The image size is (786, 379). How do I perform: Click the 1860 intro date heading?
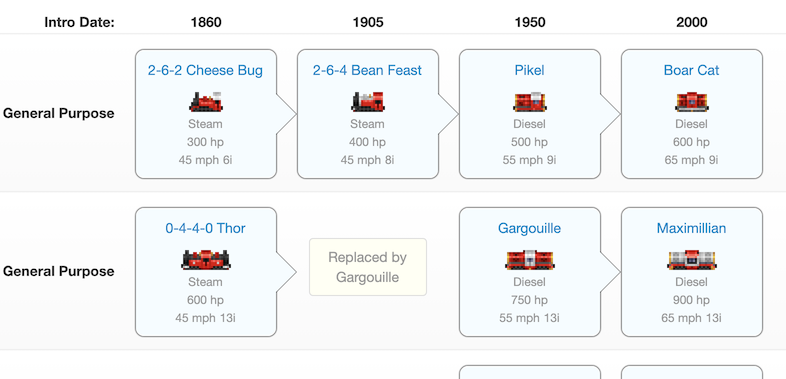[206, 22]
